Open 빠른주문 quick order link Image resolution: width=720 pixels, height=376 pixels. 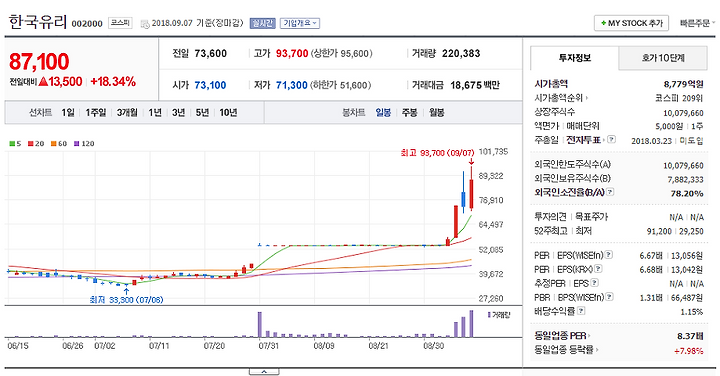pos(697,23)
